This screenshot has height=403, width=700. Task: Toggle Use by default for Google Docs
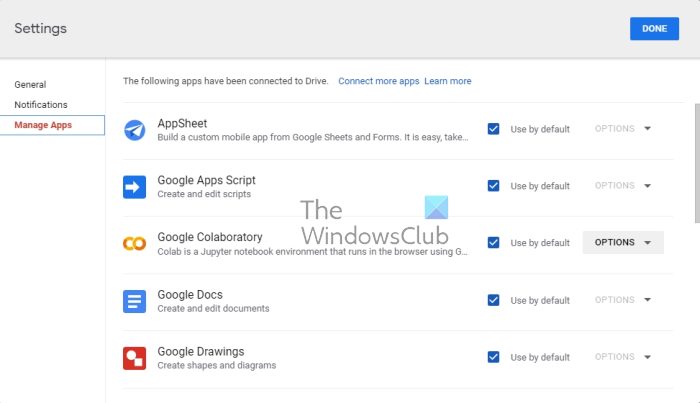click(493, 300)
